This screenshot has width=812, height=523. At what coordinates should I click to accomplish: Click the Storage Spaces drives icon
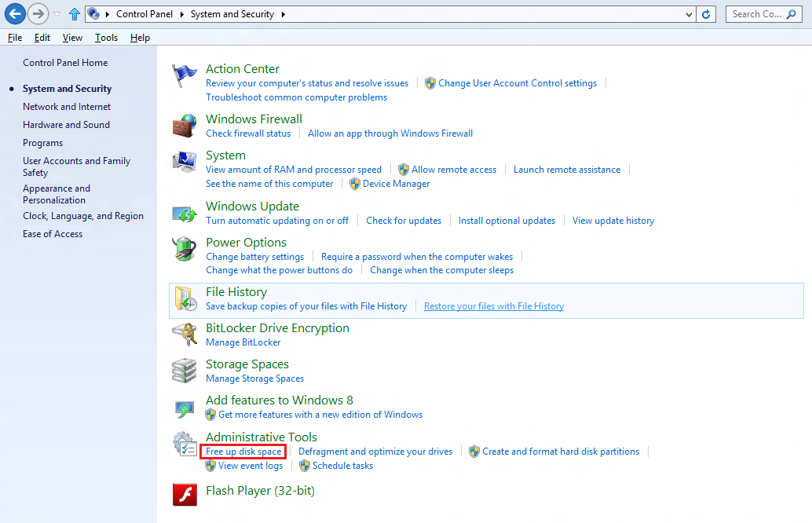coord(185,371)
